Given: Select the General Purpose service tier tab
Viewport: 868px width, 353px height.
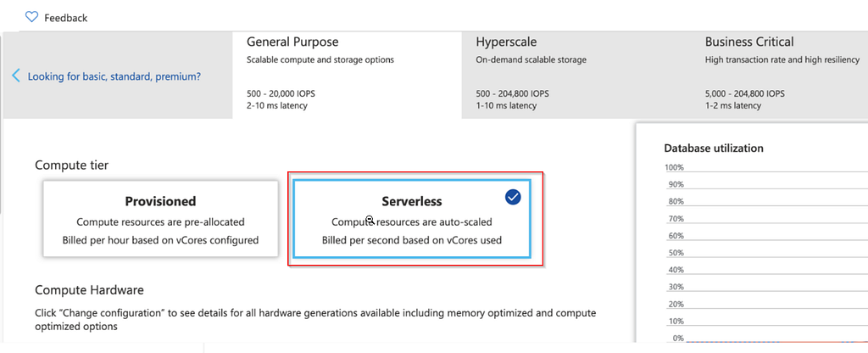Looking at the screenshot, I should pos(347,76).
